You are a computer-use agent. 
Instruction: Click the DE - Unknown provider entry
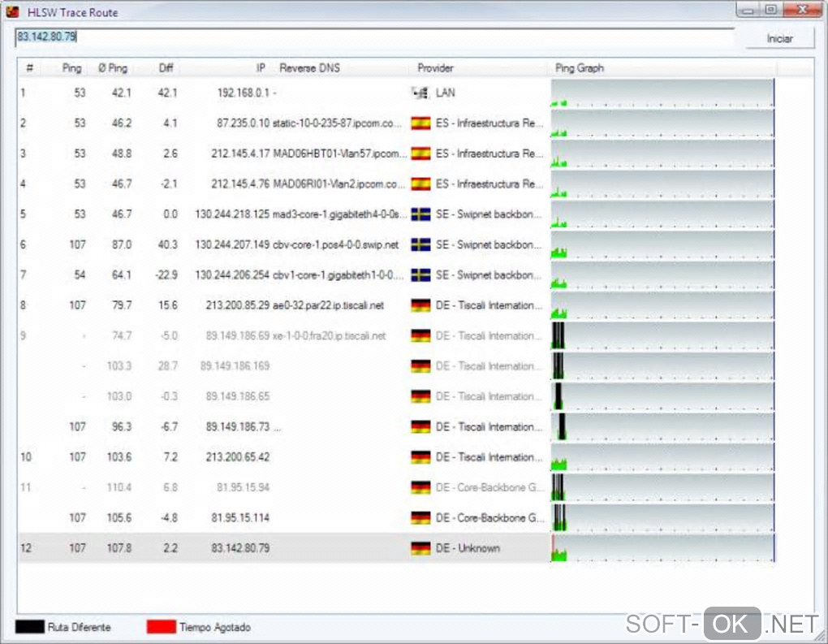[468, 548]
